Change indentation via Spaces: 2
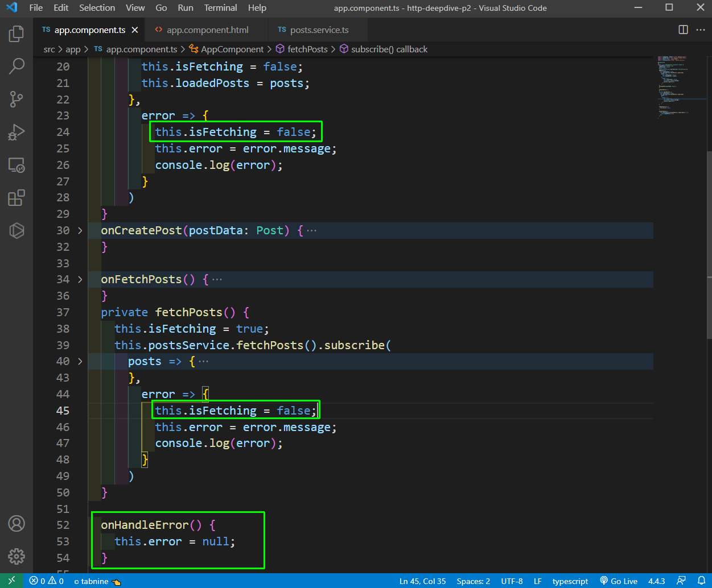The width and height of the screenshot is (712, 588). coord(474,581)
